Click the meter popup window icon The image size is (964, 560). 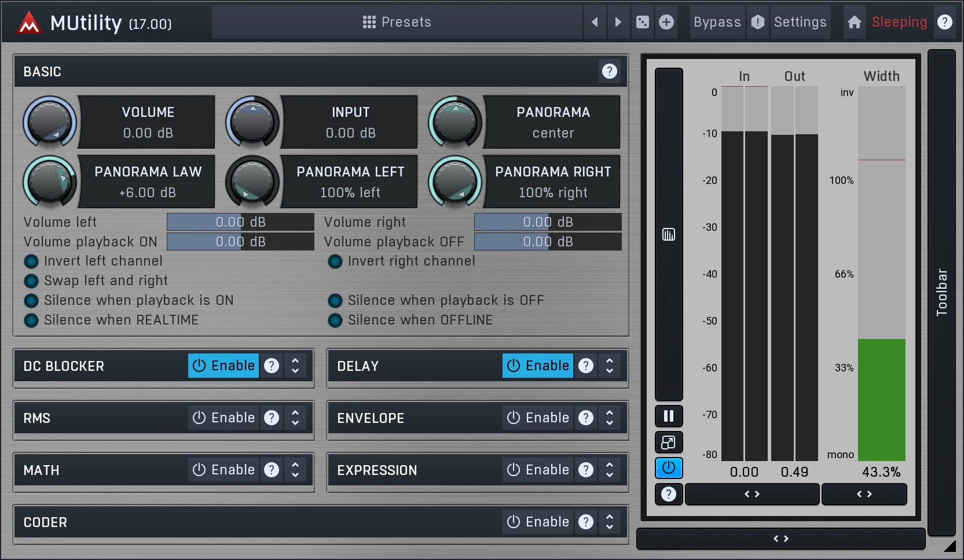669,443
